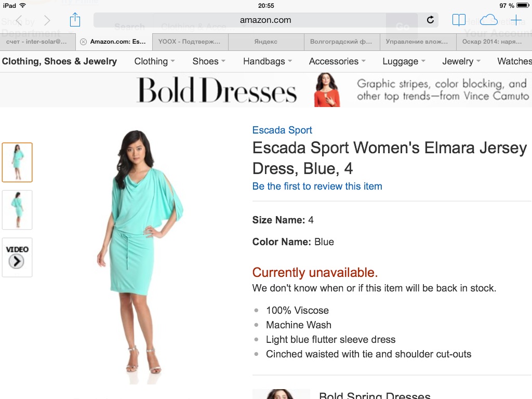Reload the page with refresh icon
Viewport: 532px width, 399px height.
click(x=430, y=20)
